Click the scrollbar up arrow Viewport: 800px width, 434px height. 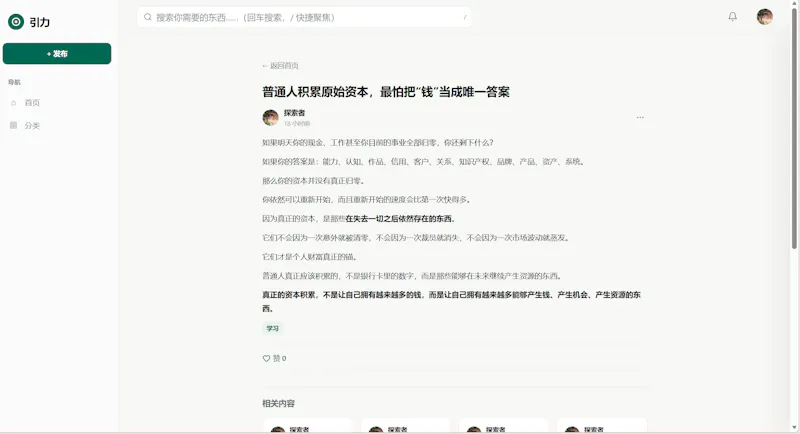coord(794,4)
